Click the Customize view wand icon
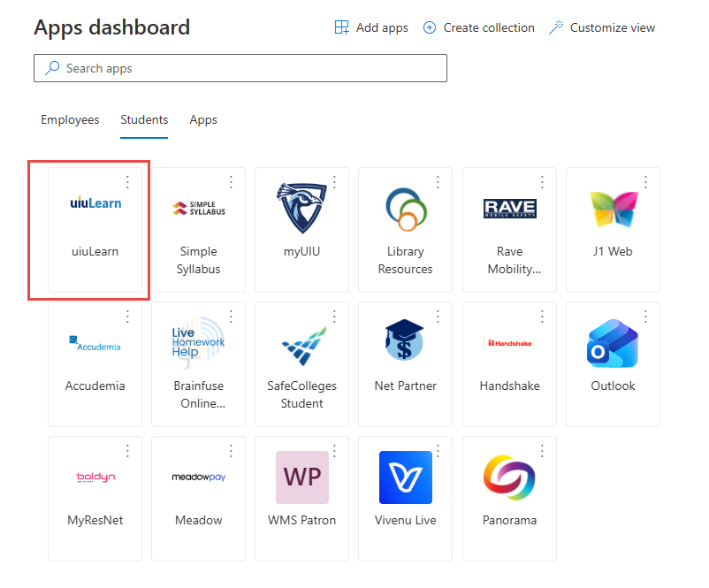This screenshot has width=709, height=588. [x=556, y=27]
